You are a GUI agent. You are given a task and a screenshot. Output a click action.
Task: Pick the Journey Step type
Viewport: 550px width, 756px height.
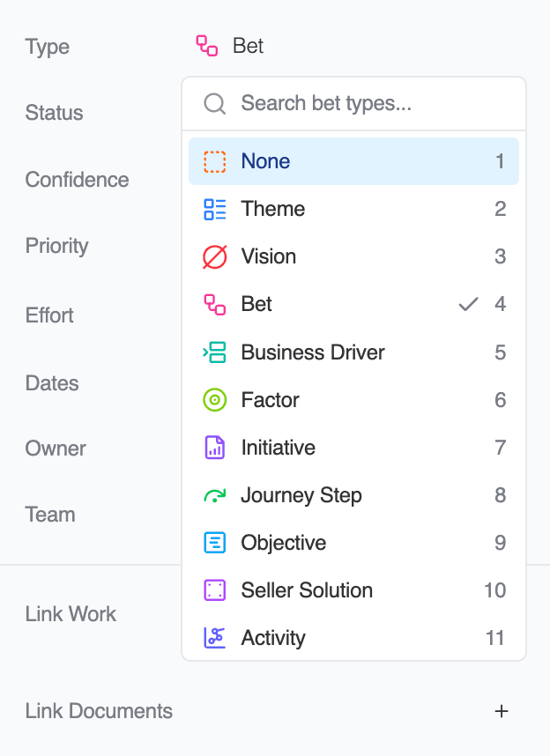click(x=353, y=495)
